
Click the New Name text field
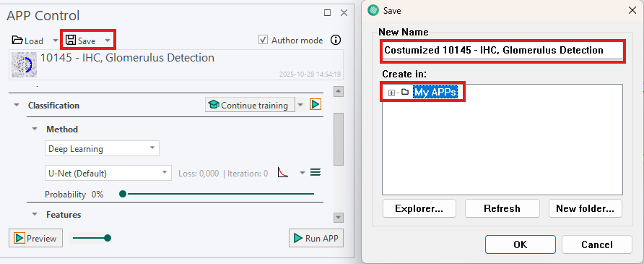pyautogui.click(x=502, y=51)
